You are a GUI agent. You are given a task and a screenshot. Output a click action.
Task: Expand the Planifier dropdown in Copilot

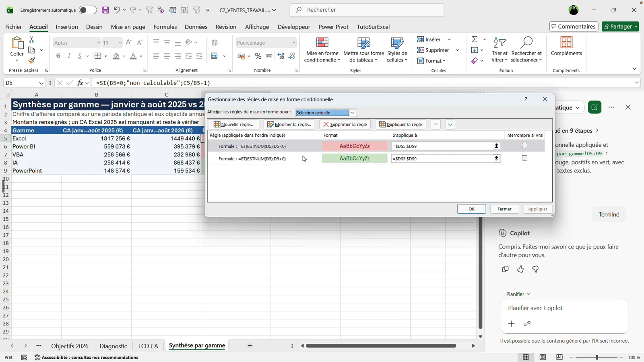click(518, 294)
